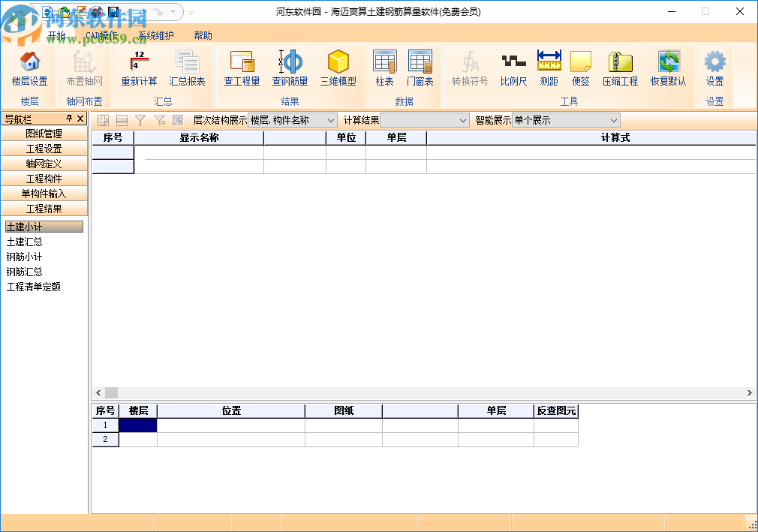Screen dimensions: 758x532
Task: Open 轴网定义 navigation section
Action: (44, 164)
